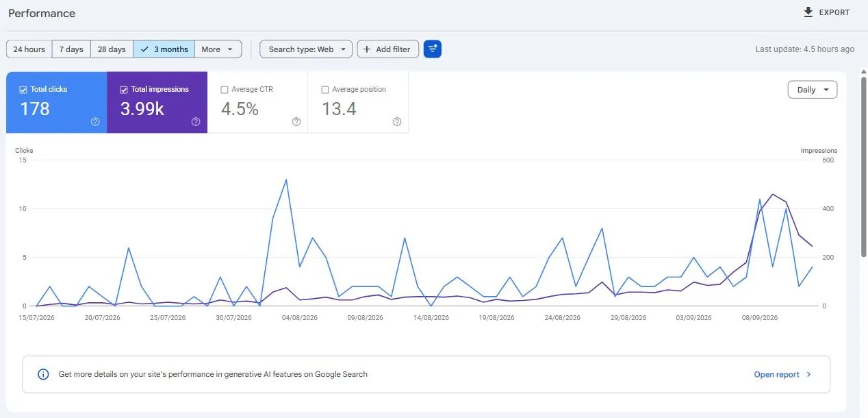Click the 15/07/2026 axis date label
868x418 pixels.
(37, 318)
